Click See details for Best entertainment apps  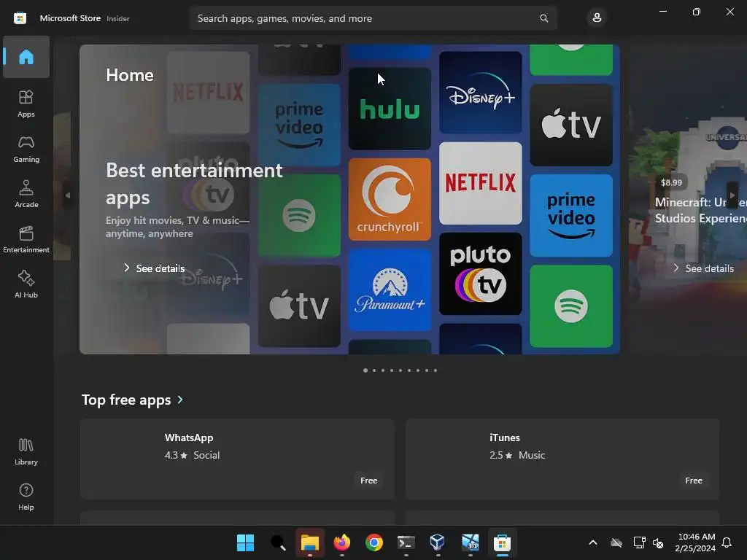pos(154,268)
